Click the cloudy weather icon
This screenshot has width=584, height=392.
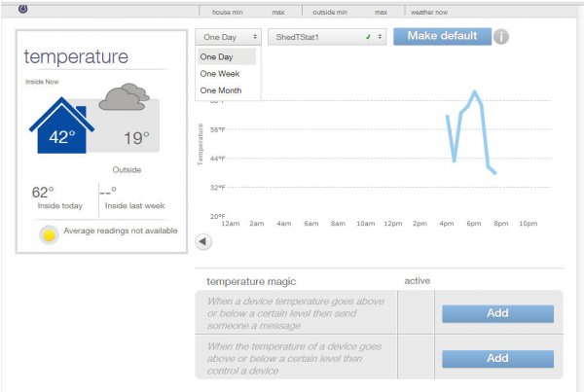coord(124,96)
